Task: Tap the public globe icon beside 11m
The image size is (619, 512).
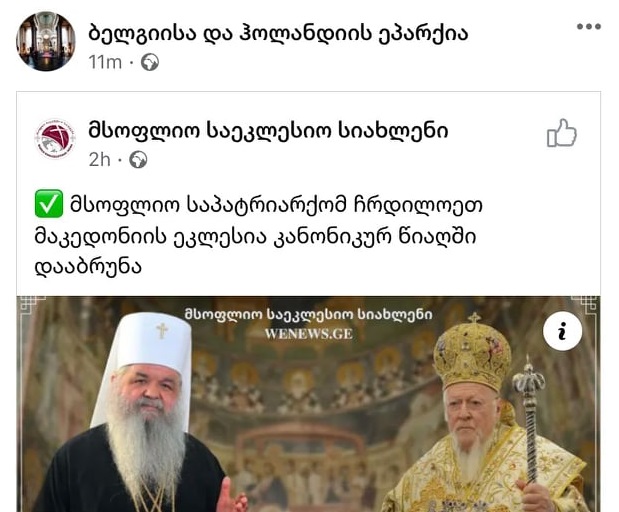Action: pos(150,62)
